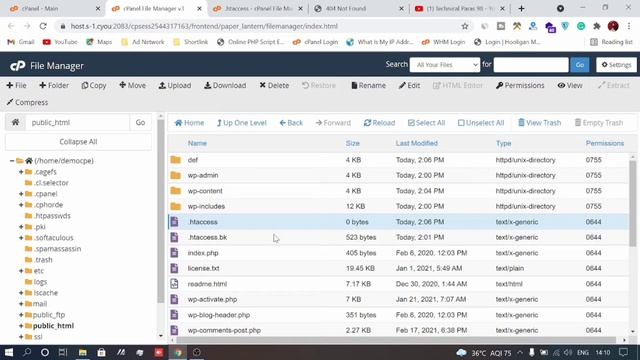The image size is (640, 360).
Task: Download the selected file
Action: click(x=225, y=85)
